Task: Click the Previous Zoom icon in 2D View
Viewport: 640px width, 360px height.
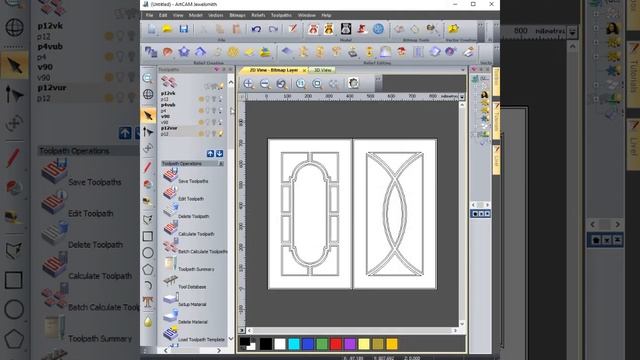Action: 281,84
